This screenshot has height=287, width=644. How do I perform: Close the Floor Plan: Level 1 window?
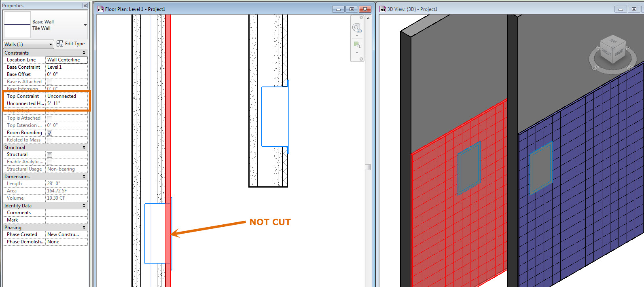coord(365,9)
